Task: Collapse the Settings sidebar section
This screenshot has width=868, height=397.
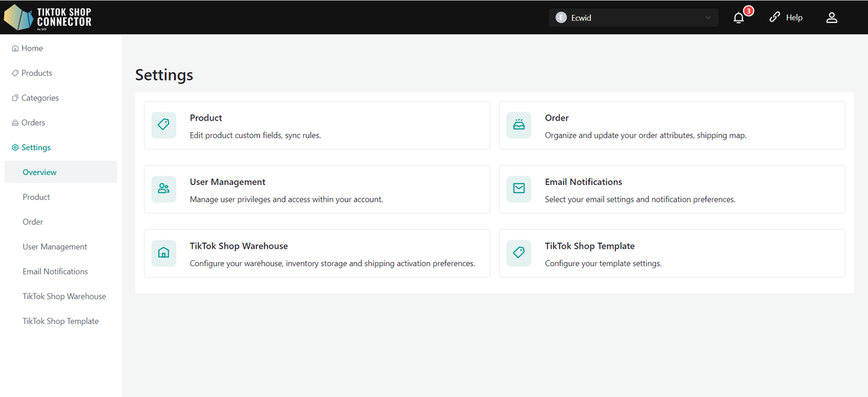Action: coord(36,148)
